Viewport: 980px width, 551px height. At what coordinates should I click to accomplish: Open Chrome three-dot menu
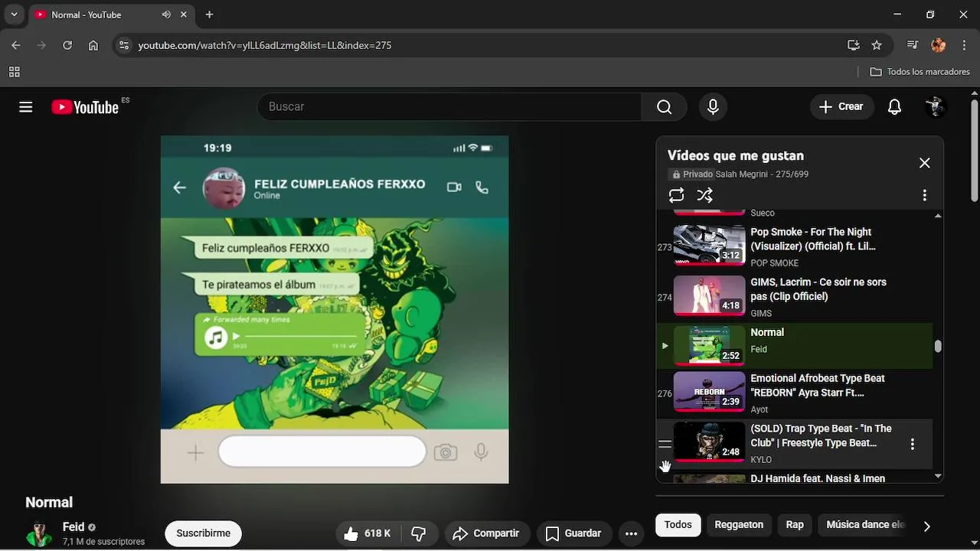click(x=963, y=45)
